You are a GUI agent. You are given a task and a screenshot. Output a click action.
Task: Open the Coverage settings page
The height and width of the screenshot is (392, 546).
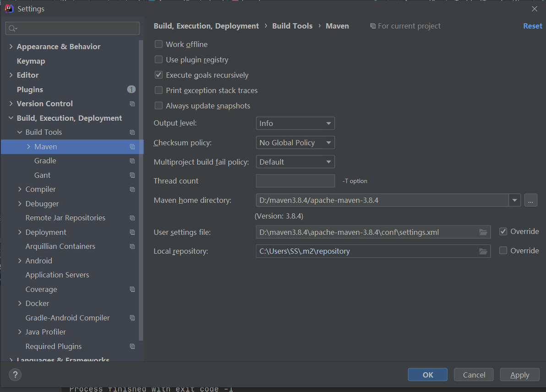(41, 289)
